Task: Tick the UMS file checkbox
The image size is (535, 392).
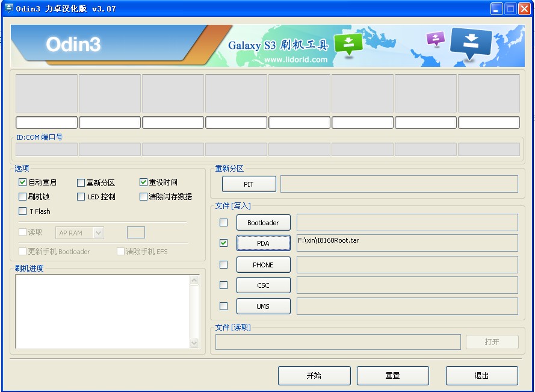Action: coord(223,306)
